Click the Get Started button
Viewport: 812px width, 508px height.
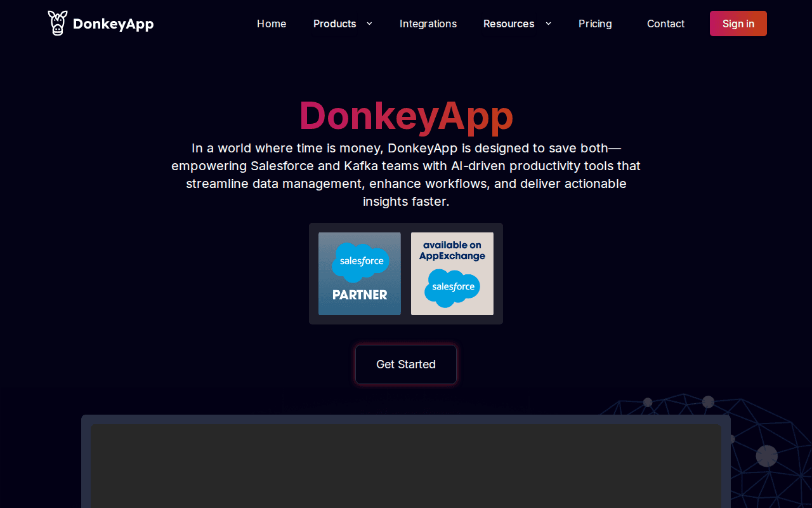coord(406,364)
